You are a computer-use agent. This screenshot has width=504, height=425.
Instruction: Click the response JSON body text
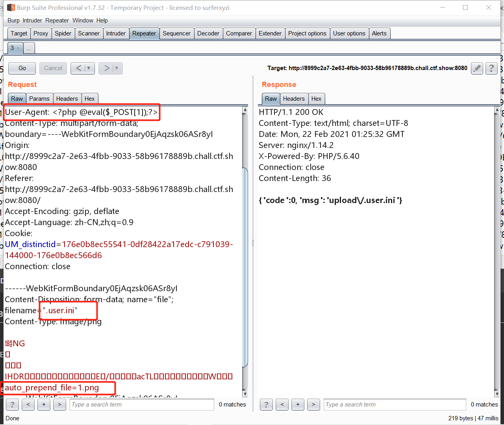coord(330,200)
